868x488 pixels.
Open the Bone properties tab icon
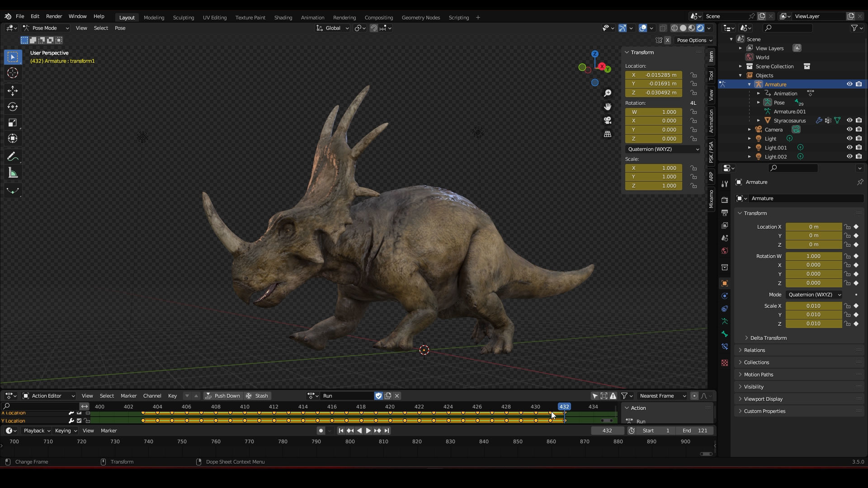(x=725, y=334)
